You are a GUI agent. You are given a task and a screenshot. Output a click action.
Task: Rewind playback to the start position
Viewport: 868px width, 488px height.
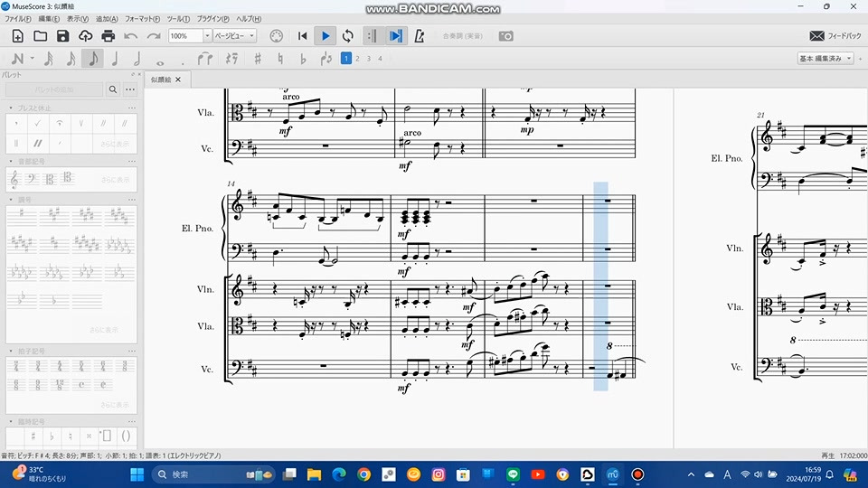pyautogui.click(x=302, y=36)
